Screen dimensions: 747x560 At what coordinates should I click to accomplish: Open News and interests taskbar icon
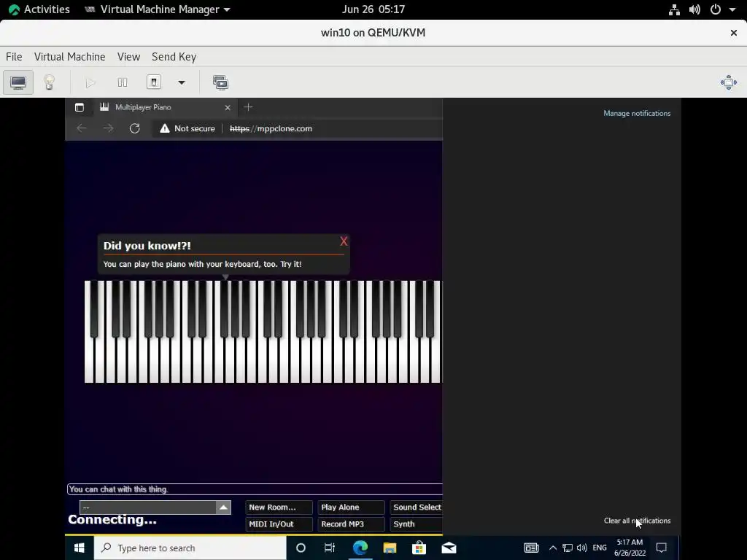click(x=531, y=548)
